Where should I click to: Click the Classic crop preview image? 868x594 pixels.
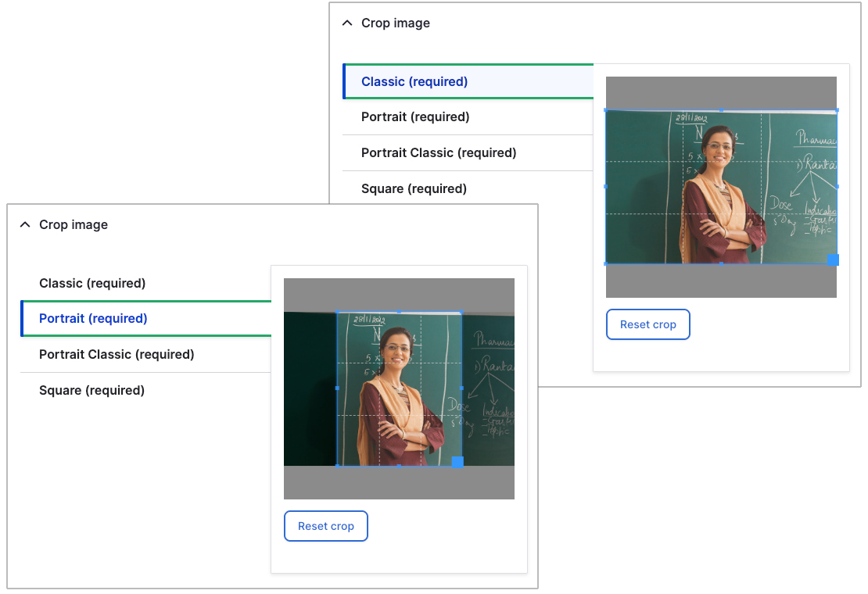(719, 188)
